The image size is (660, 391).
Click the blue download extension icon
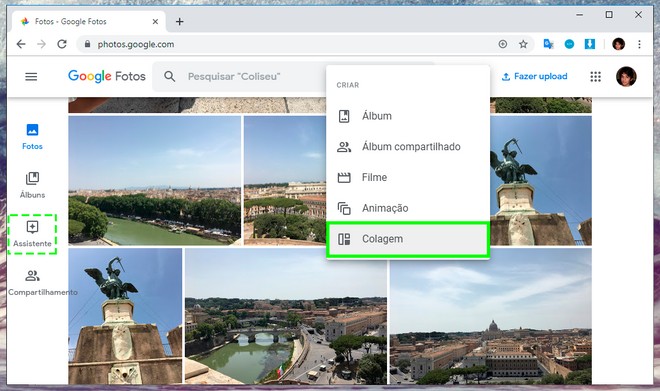[x=590, y=44]
